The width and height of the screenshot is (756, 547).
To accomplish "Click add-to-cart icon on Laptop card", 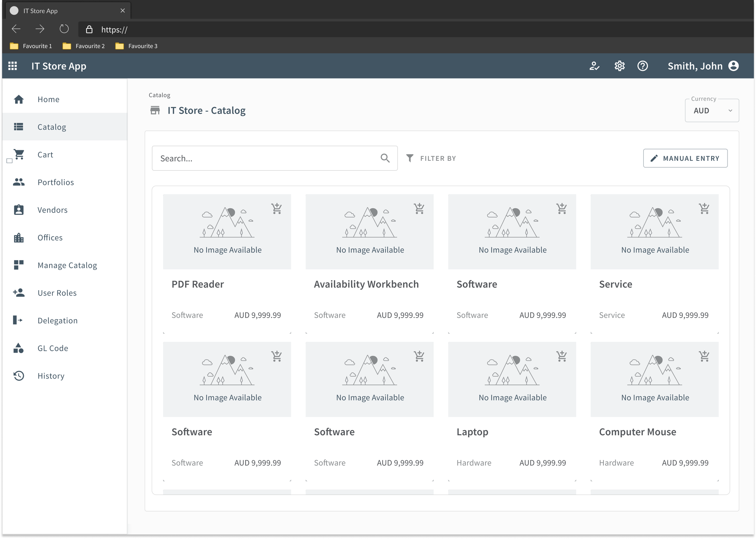I will 562,356.
